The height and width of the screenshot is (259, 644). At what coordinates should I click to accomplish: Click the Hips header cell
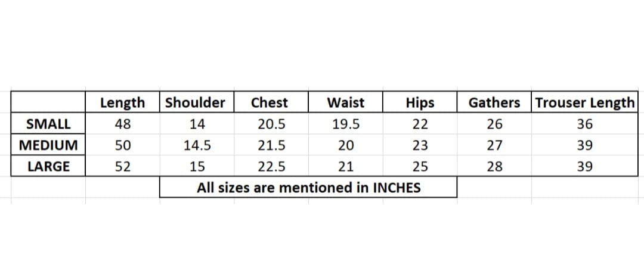tap(420, 102)
